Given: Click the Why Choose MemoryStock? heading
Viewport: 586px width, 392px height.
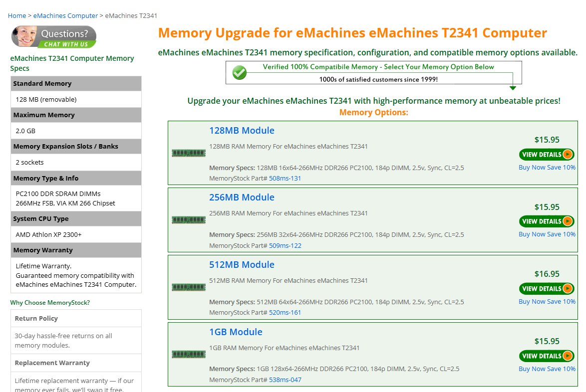Looking at the screenshot, I should 50,303.
